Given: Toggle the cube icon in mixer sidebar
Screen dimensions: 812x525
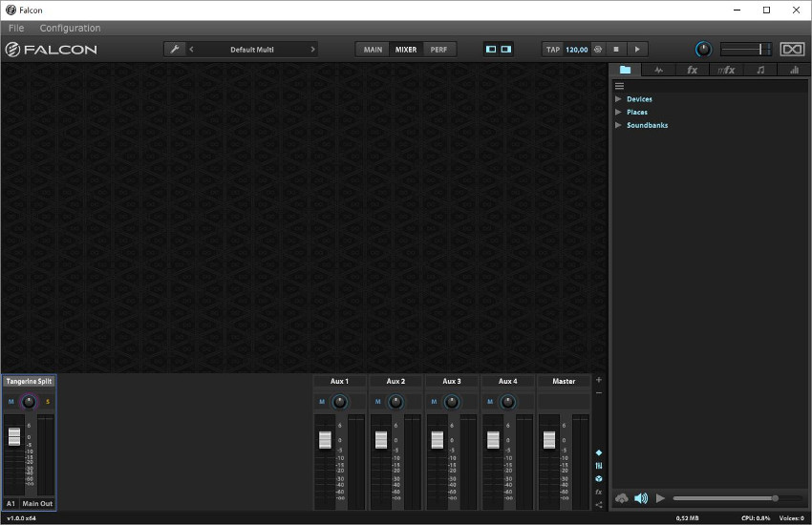Looking at the screenshot, I should (x=599, y=479).
